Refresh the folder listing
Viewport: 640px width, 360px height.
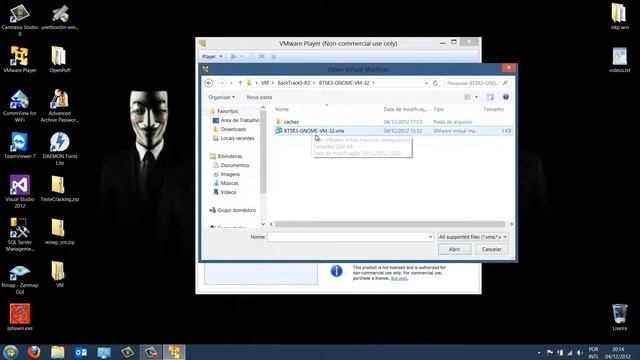point(436,83)
